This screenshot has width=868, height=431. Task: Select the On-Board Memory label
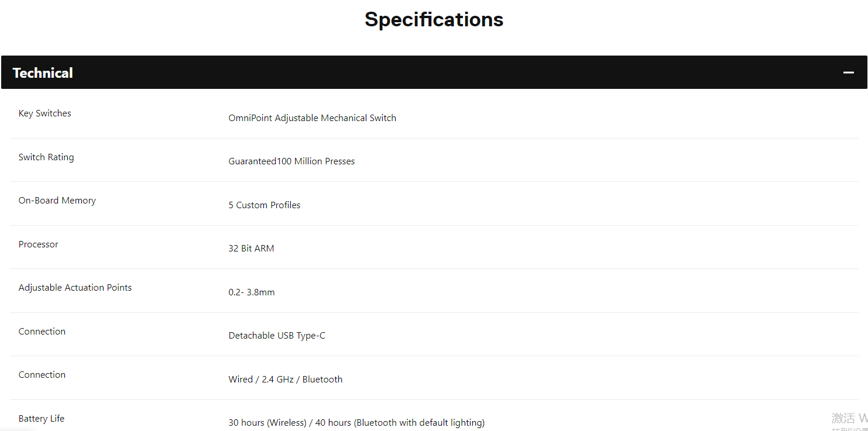57,201
